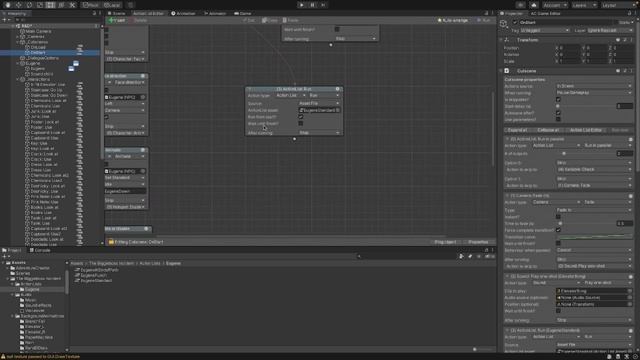Select the Scale tool in toolbar

click(x=40, y=5)
